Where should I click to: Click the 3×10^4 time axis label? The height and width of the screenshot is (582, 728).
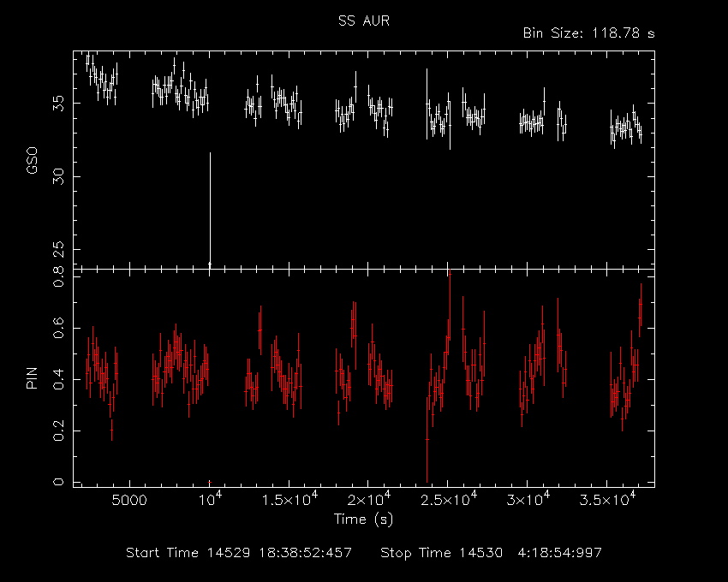coord(528,499)
